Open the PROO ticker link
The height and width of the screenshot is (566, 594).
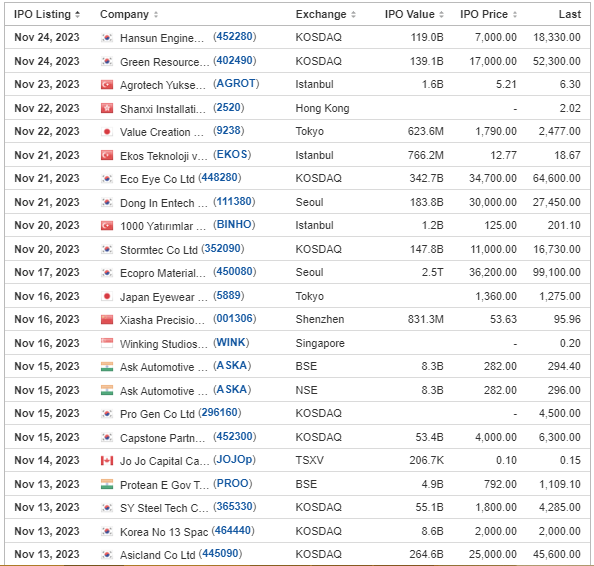pyautogui.click(x=233, y=483)
